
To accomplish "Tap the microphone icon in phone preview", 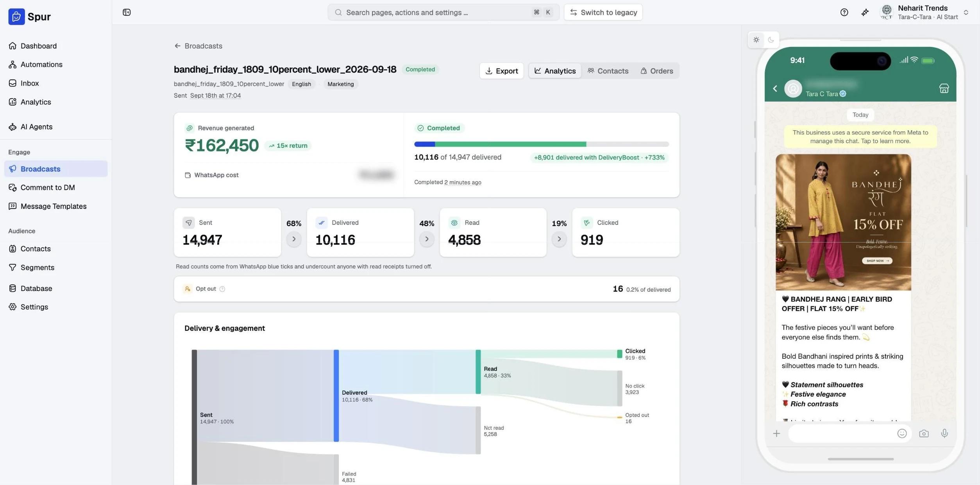I will click(944, 433).
